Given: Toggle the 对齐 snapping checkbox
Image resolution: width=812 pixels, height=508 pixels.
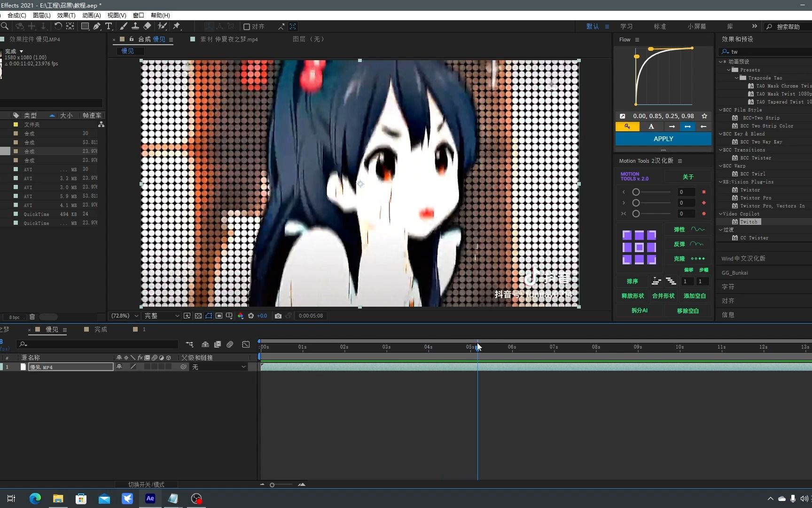Looking at the screenshot, I should coord(247,26).
